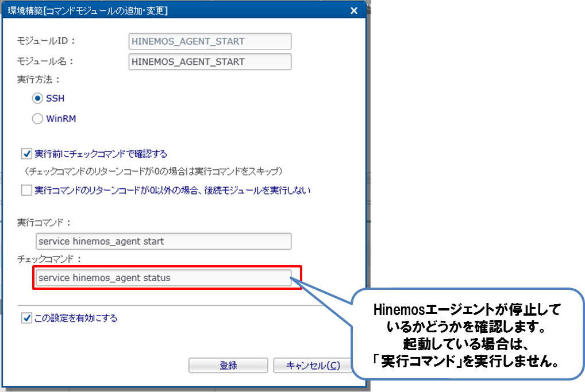Select the WinRM execution method
The width and height of the screenshot is (585, 392).
tap(37, 119)
